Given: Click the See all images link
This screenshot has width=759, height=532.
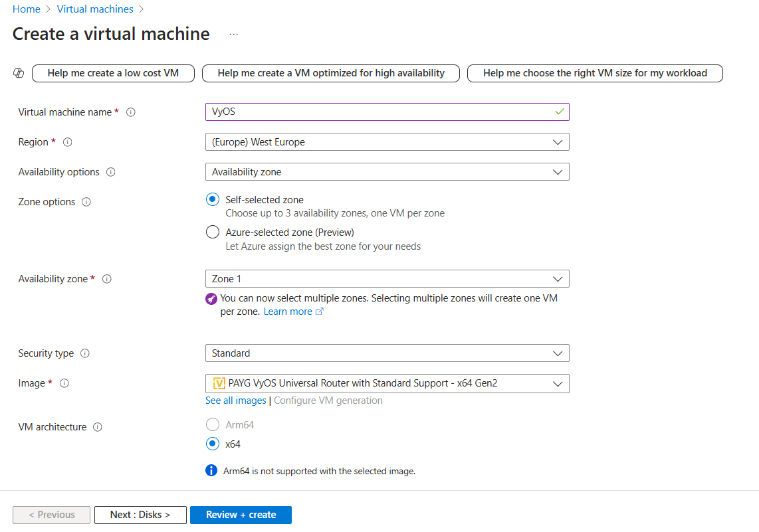Looking at the screenshot, I should (235, 400).
